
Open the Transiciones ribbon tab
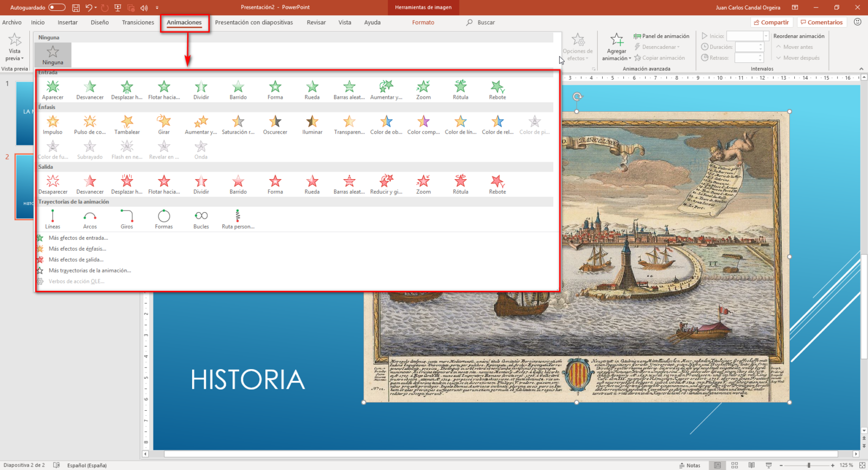click(138, 22)
